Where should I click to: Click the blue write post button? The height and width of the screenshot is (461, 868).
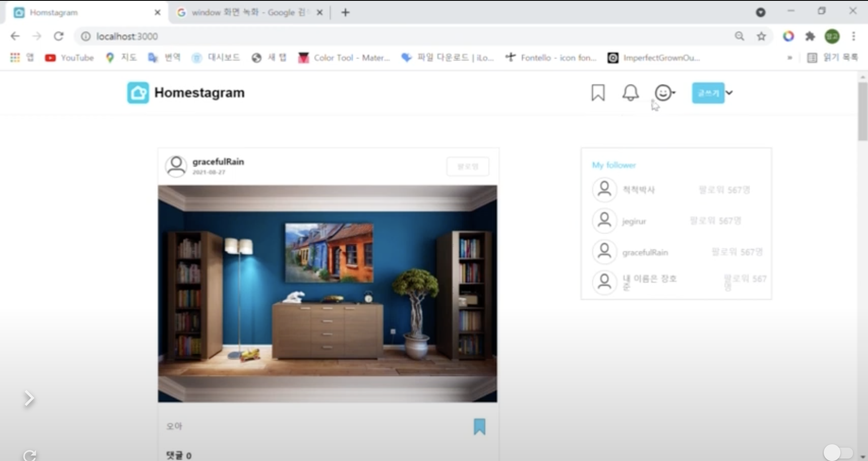point(708,93)
